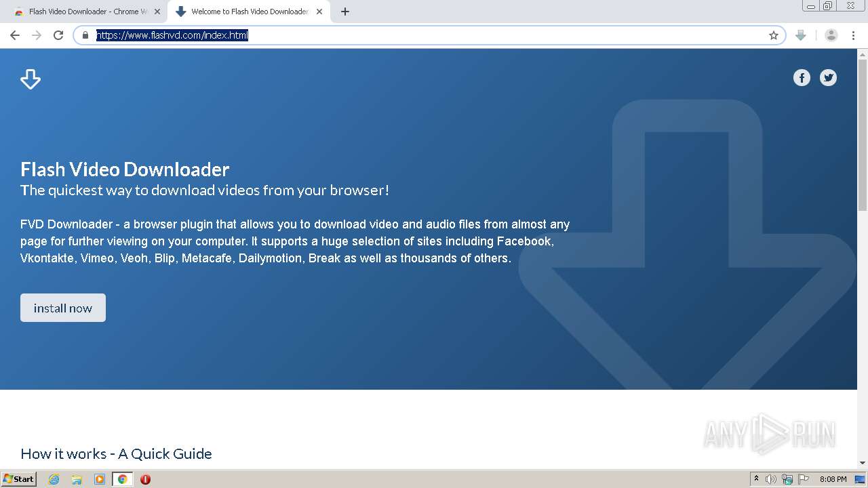The image size is (868, 488).
Task: Click the 8:08 PM clock
Action: 833,479
